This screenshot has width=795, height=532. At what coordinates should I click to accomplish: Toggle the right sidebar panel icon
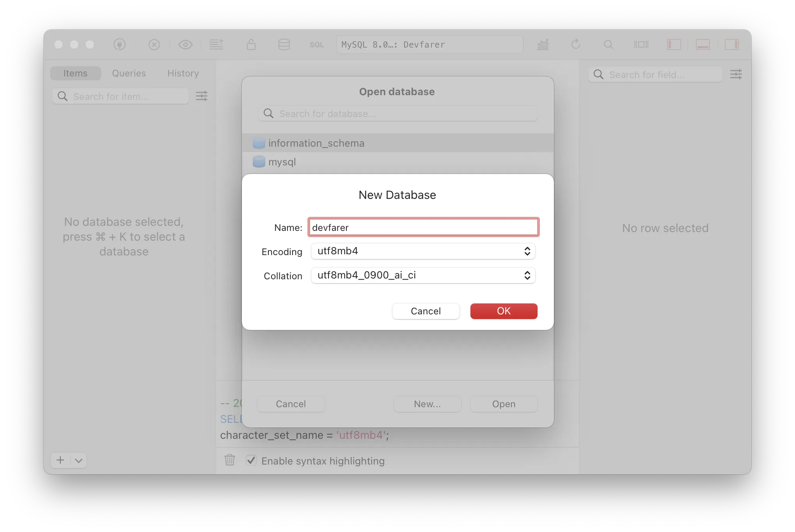click(x=732, y=44)
